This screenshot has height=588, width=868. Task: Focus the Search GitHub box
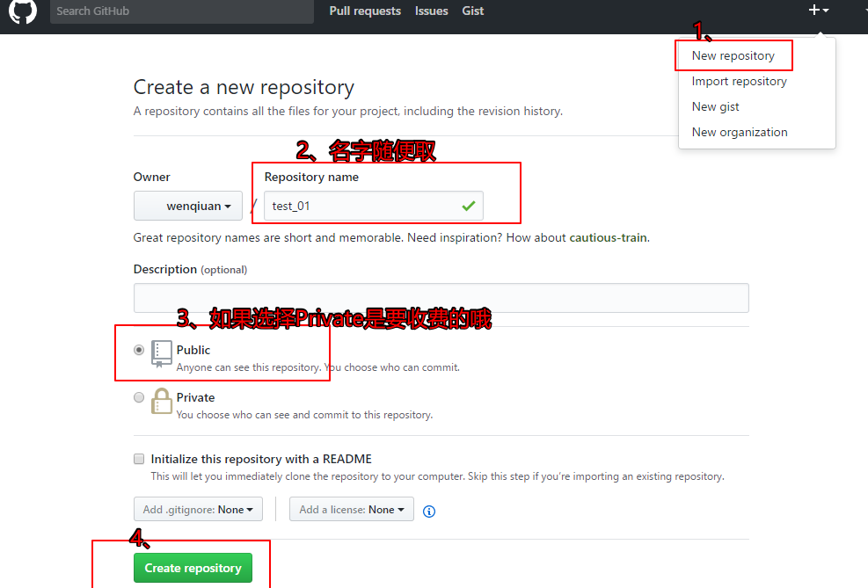pyautogui.click(x=181, y=11)
